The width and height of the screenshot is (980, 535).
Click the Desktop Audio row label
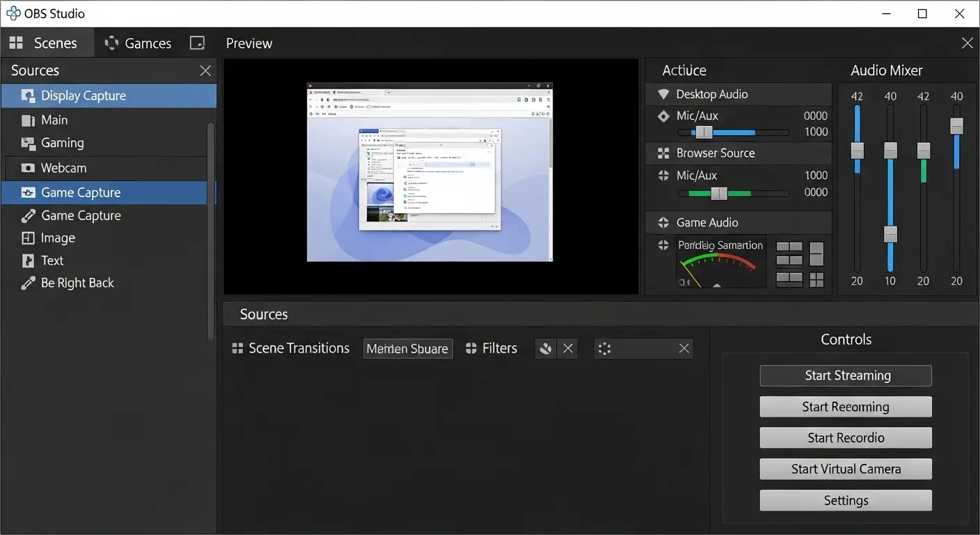point(712,94)
